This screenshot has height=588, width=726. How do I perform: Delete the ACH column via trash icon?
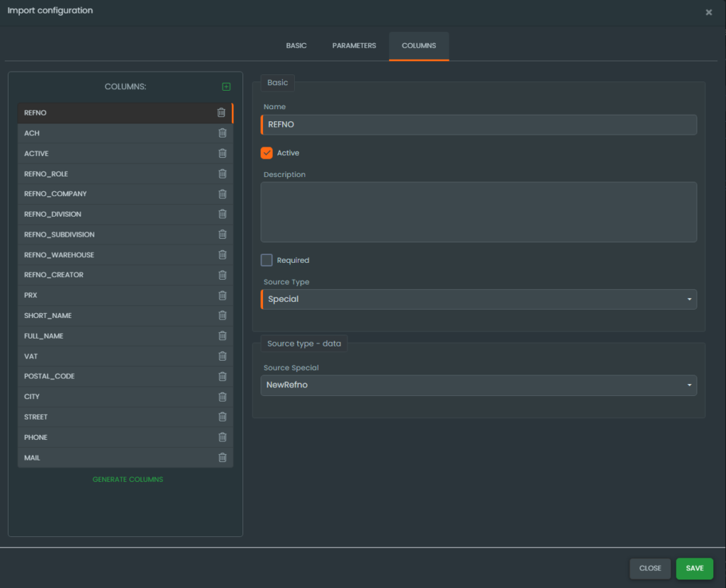[222, 133]
